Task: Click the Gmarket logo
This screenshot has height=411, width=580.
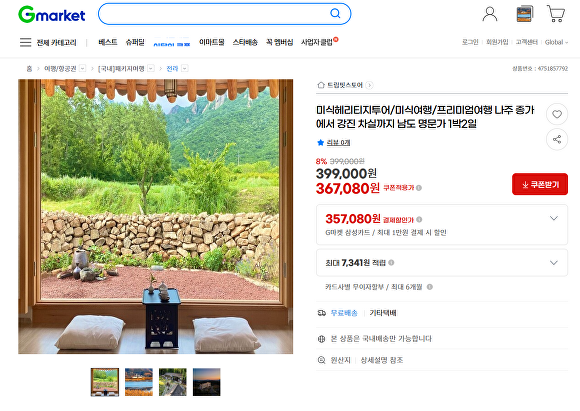Action: [x=52, y=14]
